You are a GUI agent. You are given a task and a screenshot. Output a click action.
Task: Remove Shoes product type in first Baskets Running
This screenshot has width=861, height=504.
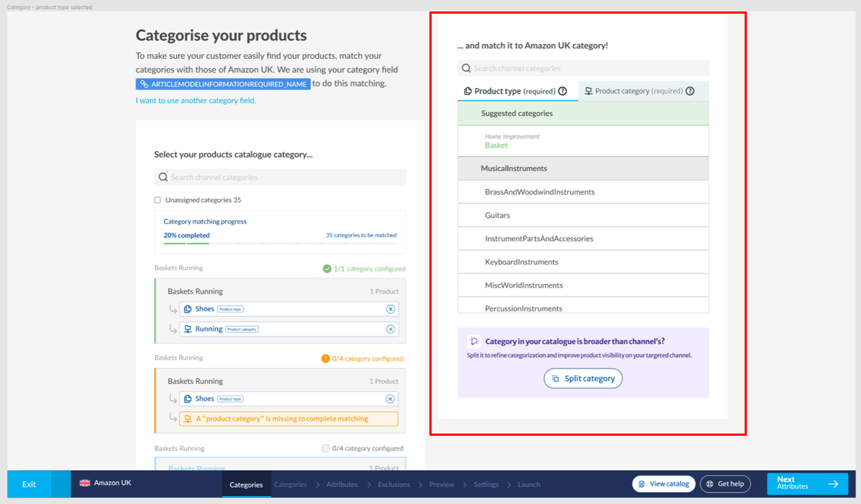(x=390, y=309)
